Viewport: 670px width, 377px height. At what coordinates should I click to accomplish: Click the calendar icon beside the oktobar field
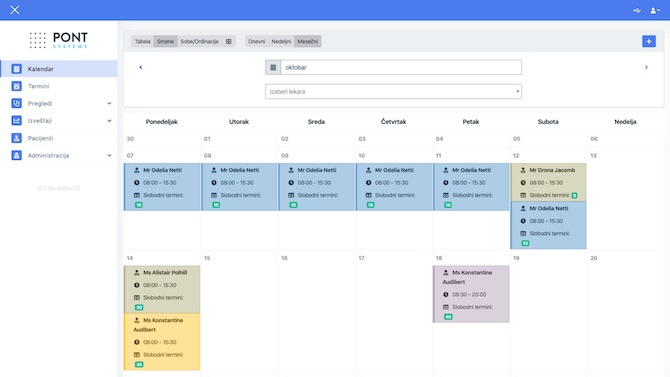[x=273, y=67]
